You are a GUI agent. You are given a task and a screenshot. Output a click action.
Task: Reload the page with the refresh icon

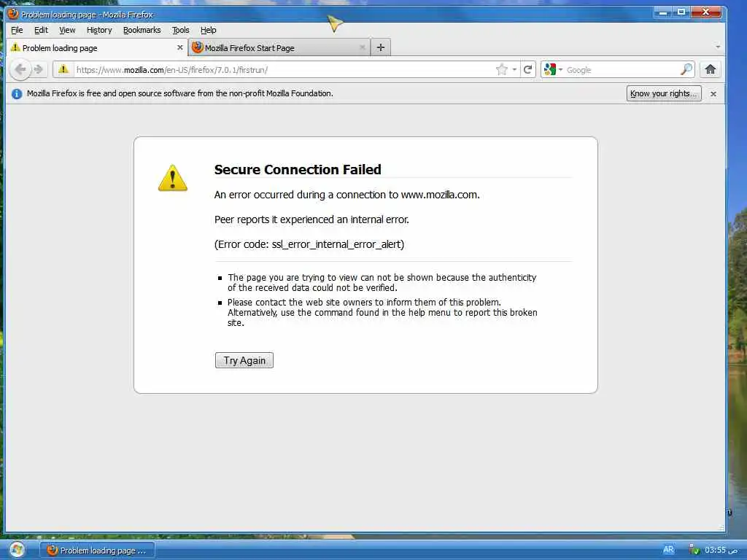point(528,69)
